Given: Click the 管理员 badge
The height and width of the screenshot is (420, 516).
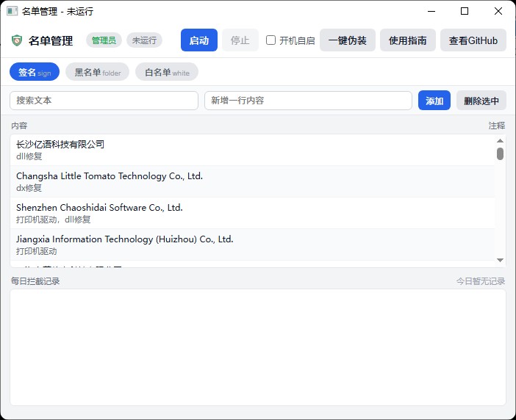Looking at the screenshot, I should (x=104, y=40).
